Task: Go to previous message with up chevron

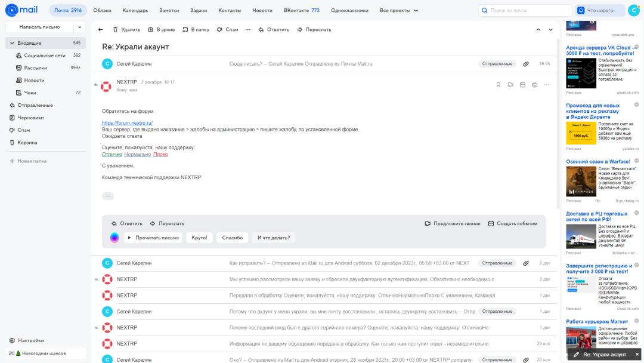Action: pos(538,30)
